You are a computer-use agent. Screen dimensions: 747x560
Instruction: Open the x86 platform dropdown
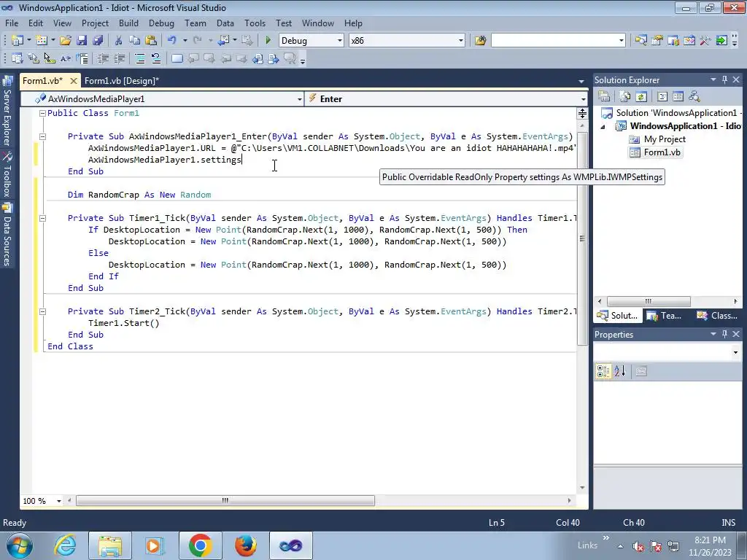pyautogui.click(x=461, y=41)
